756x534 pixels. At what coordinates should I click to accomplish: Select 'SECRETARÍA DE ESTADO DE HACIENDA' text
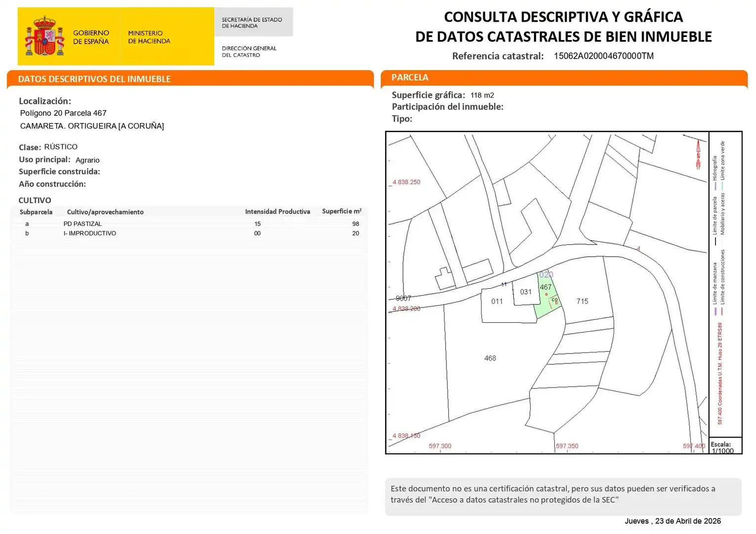252,23
